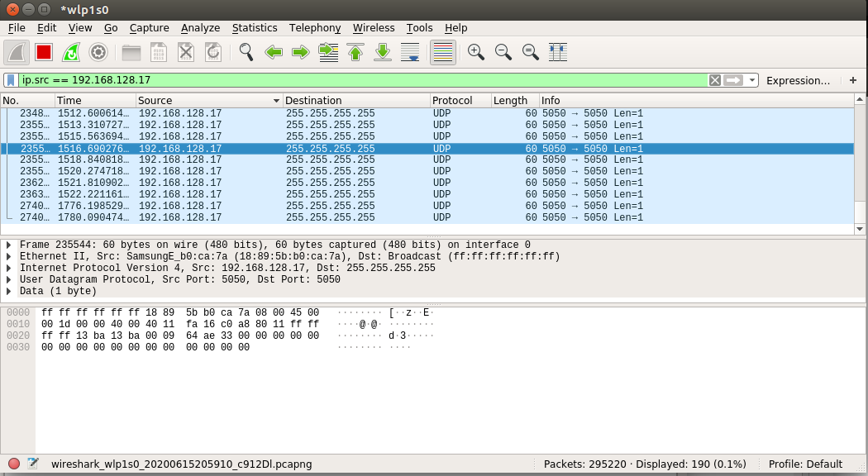This screenshot has height=476, width=868.
Task: Zoom in on packet text
Action: (x=475, y=52)
